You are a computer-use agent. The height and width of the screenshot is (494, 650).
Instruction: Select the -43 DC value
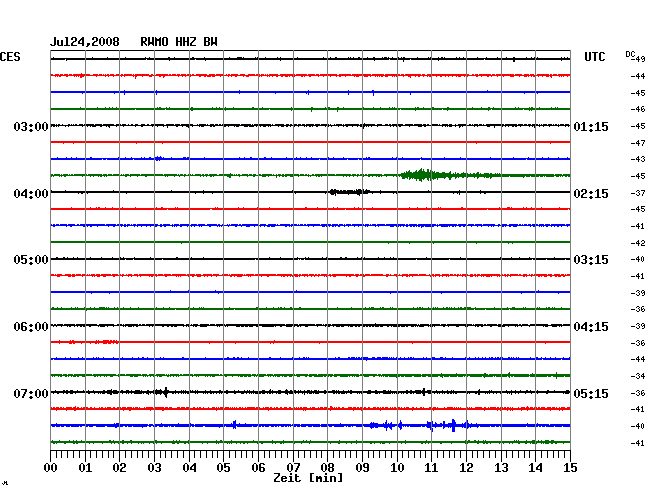pyautogui.click(x=638, y=159)
